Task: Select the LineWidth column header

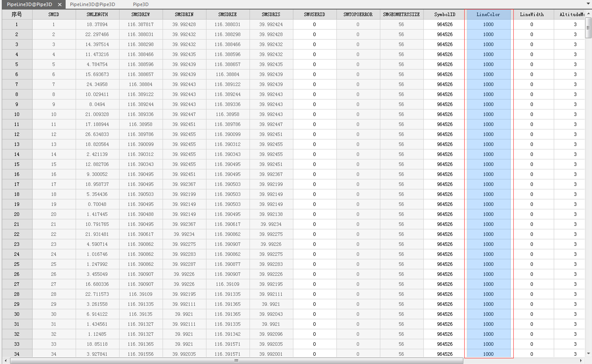Action: click(532, 14)
